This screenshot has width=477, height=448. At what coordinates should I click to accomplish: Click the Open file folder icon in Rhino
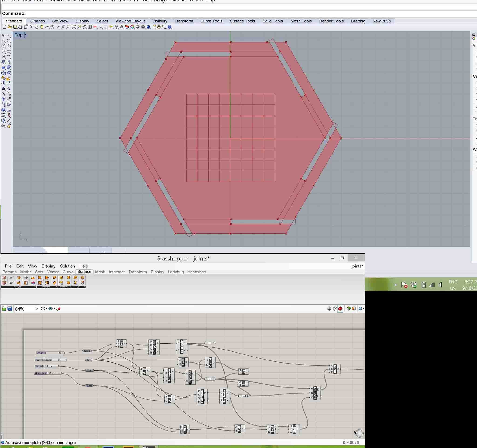click(10, 27)
